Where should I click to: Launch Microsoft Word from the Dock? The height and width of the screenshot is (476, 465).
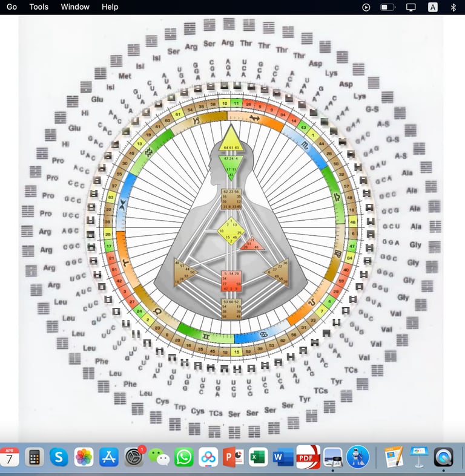283,457
